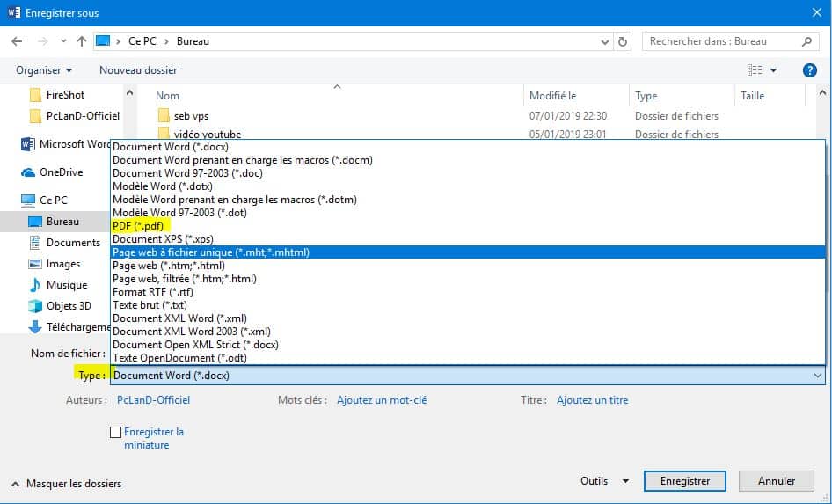Select Microsoft Word in navigation pane
The image size is (832, 504).
(x=65, y=143)
